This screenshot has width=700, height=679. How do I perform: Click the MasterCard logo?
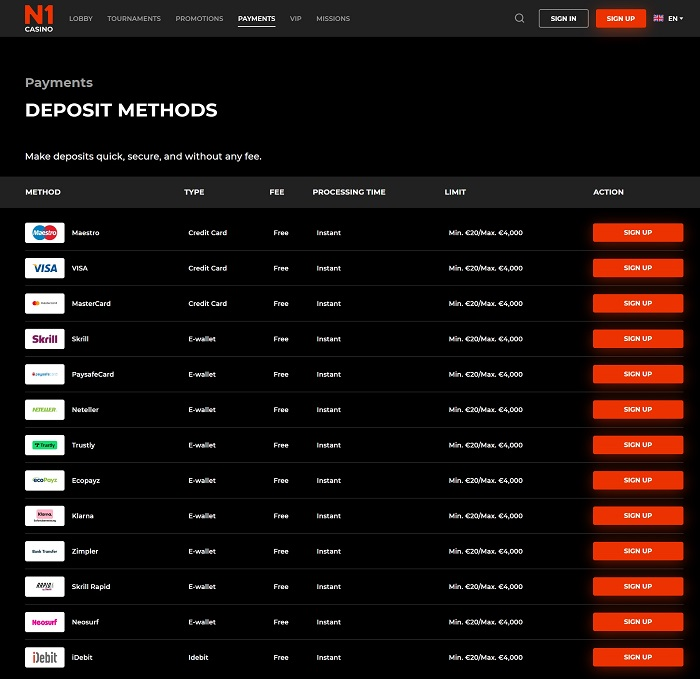[x=45, y=304]
